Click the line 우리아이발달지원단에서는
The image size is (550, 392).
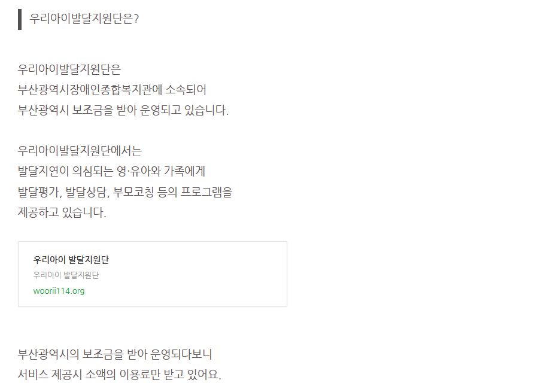coord(80,150)
